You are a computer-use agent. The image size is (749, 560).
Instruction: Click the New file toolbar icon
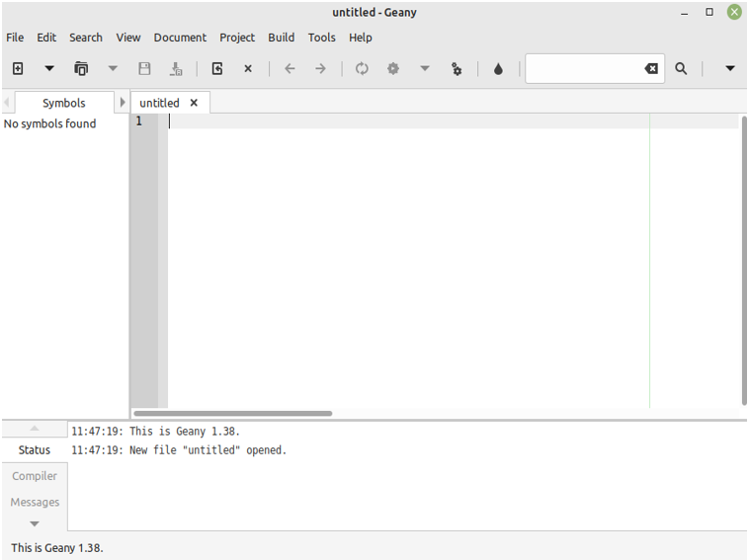click(x=18, y=69)
